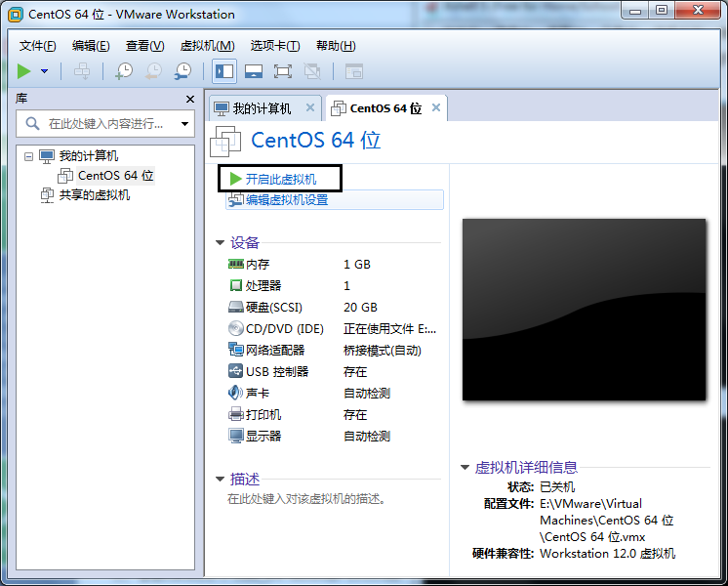Click 编辑虚拟机设置 link
728x586 pixels.
(287, 200)
